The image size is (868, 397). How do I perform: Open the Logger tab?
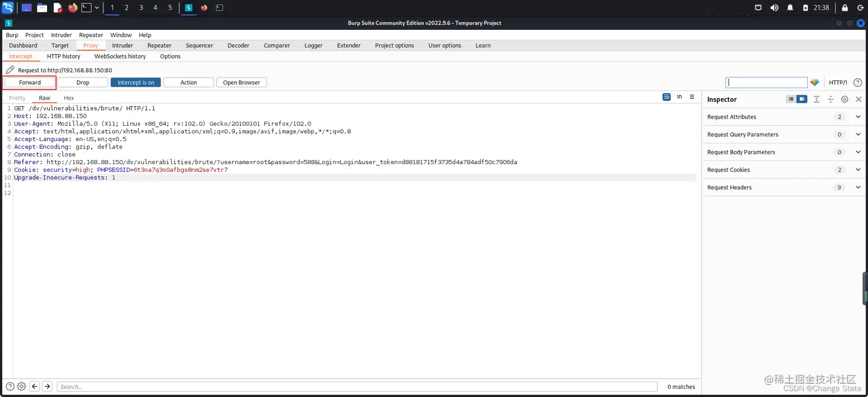tap(313, 45)
